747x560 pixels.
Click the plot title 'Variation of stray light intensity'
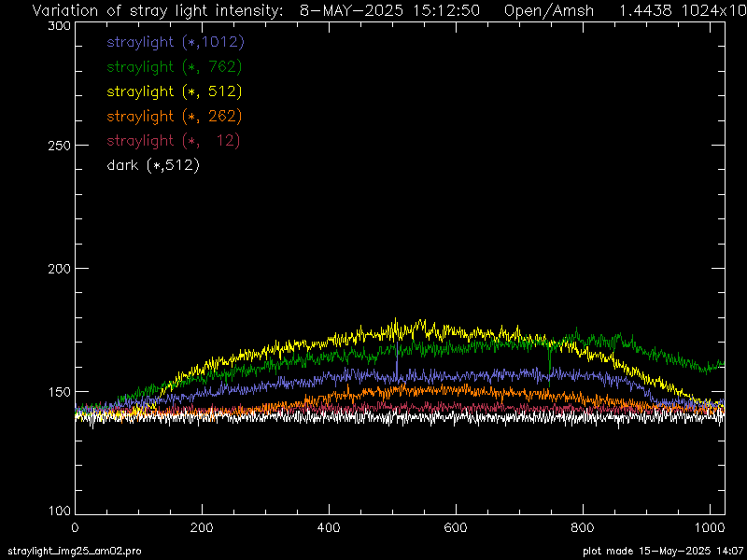click(157, 11)
